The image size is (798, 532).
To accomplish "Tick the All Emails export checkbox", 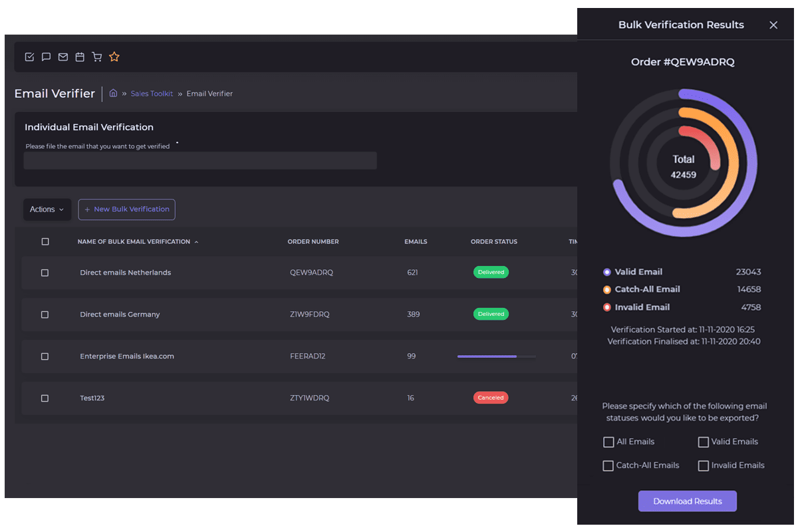I will (608, 442).
